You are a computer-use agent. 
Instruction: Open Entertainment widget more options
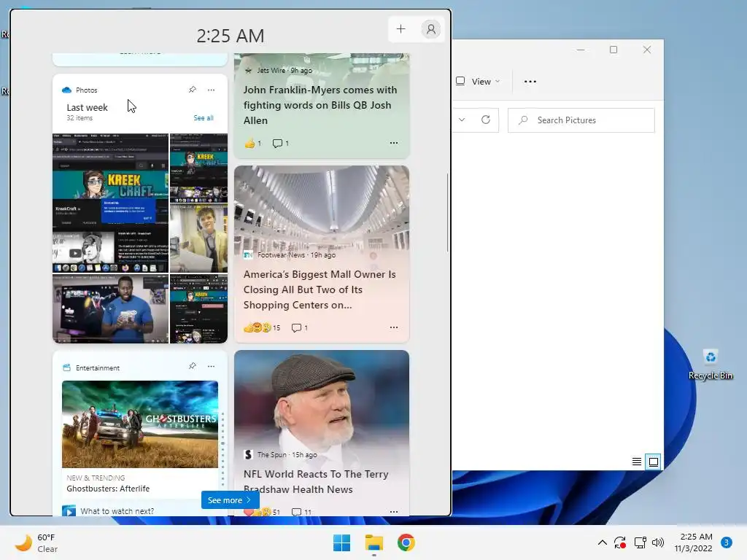point(211,366)
